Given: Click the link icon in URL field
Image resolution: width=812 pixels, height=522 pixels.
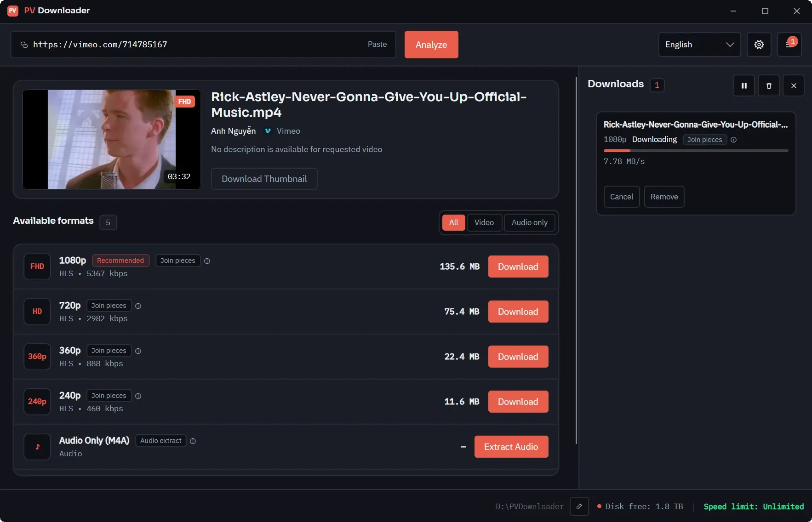Looking at the screenshot, I should (24, 45).
